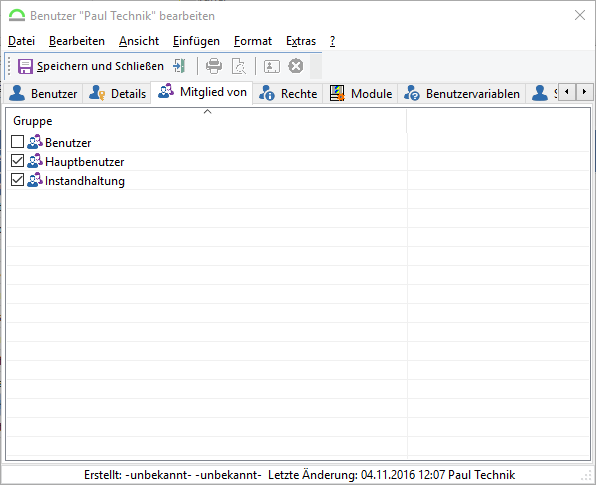Click the save-and-next icon beside Speichern und Schließen

(179, 66)
